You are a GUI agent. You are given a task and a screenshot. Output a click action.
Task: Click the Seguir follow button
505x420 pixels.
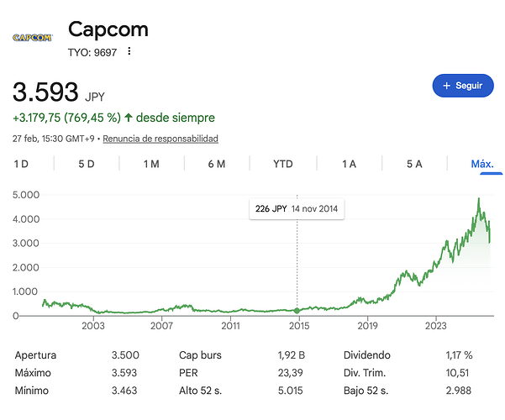pyautogui.click(x=462, y=86)
